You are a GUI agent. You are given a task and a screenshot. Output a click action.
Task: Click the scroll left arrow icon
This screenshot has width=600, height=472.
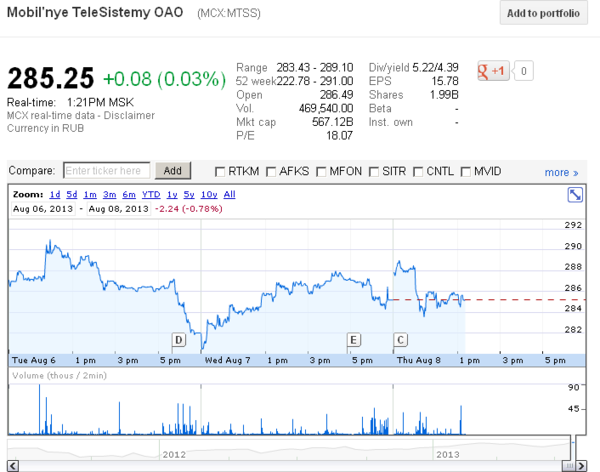(13, 466)
